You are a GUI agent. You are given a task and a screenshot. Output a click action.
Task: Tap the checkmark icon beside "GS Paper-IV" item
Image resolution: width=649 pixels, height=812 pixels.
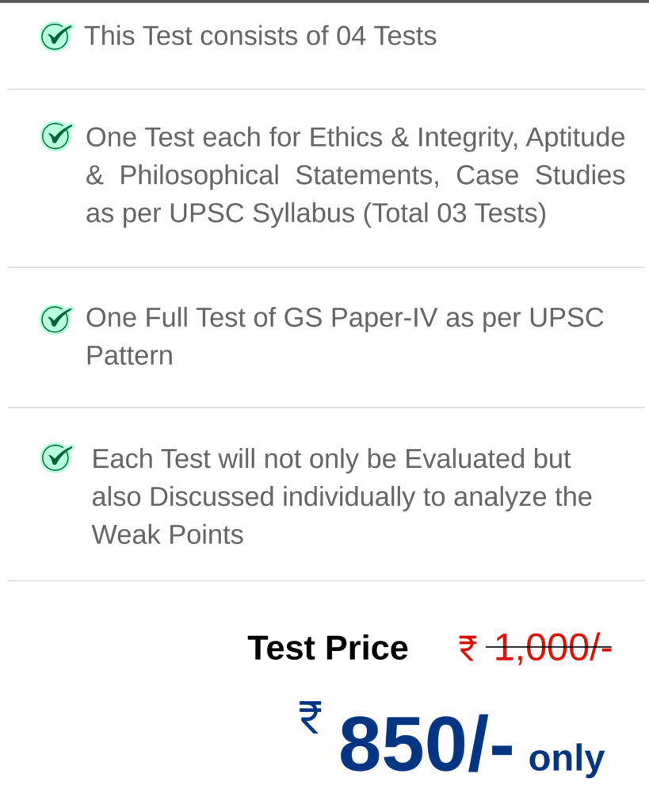click(x=56, y=319)
